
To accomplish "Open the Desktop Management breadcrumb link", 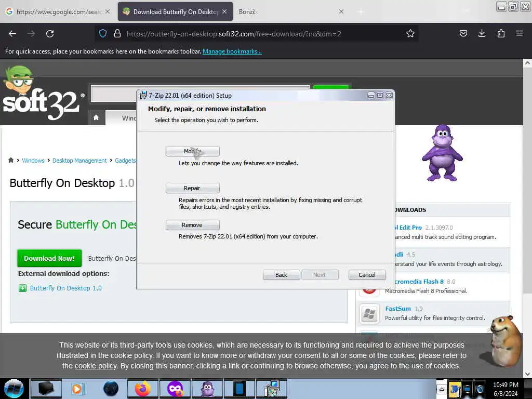I will click(x=79, y=161).
